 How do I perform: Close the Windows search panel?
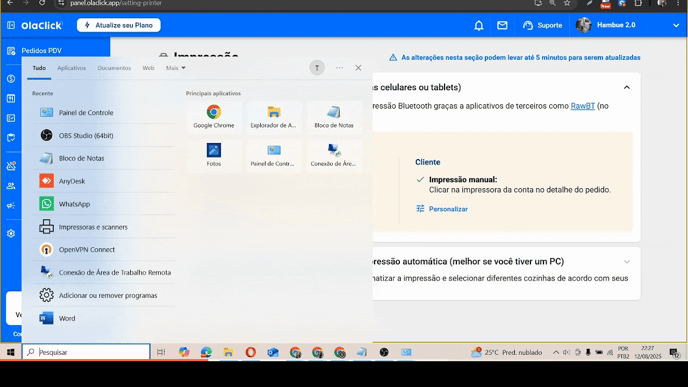pyautogui.click(x=358, y=68)
